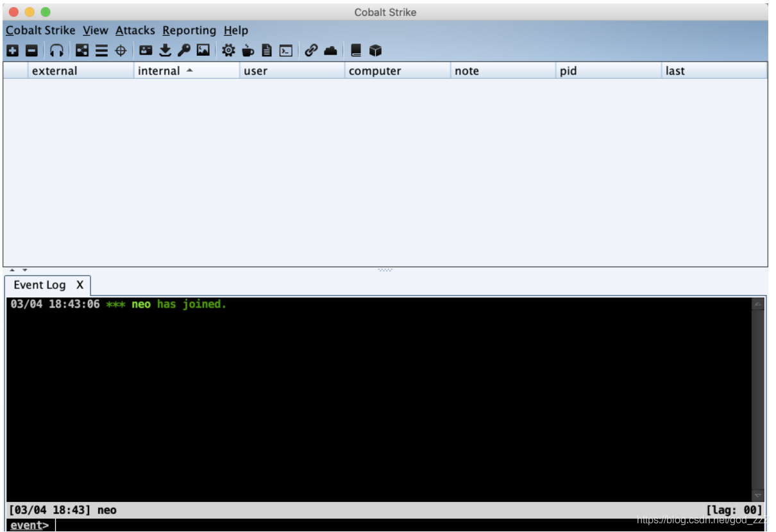This screenshot has width=776, height=532.
Task: Sort sessions by pid column
Action: coord(609,71)
